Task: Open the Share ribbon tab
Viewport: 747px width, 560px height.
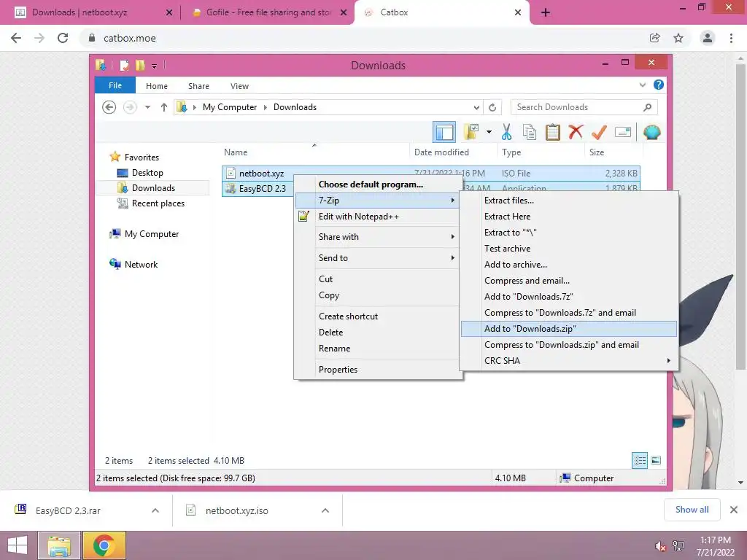Action: coord(198,86)
